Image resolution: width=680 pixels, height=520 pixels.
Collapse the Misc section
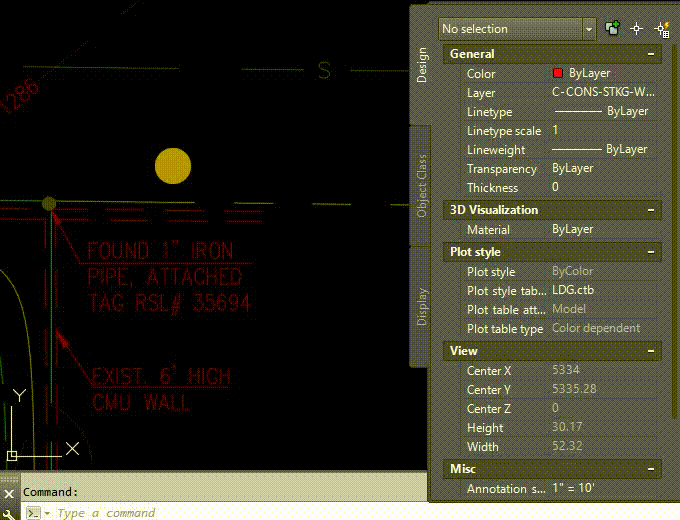[x=651, y=469]
